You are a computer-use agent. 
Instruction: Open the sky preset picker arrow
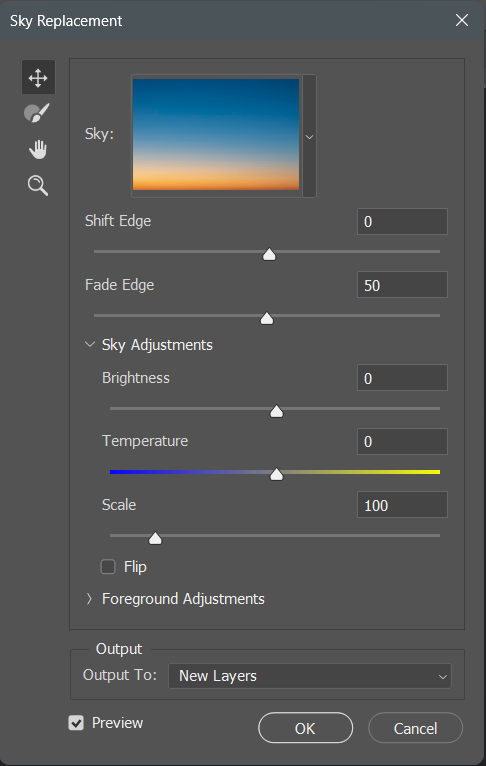click(309, 136)
